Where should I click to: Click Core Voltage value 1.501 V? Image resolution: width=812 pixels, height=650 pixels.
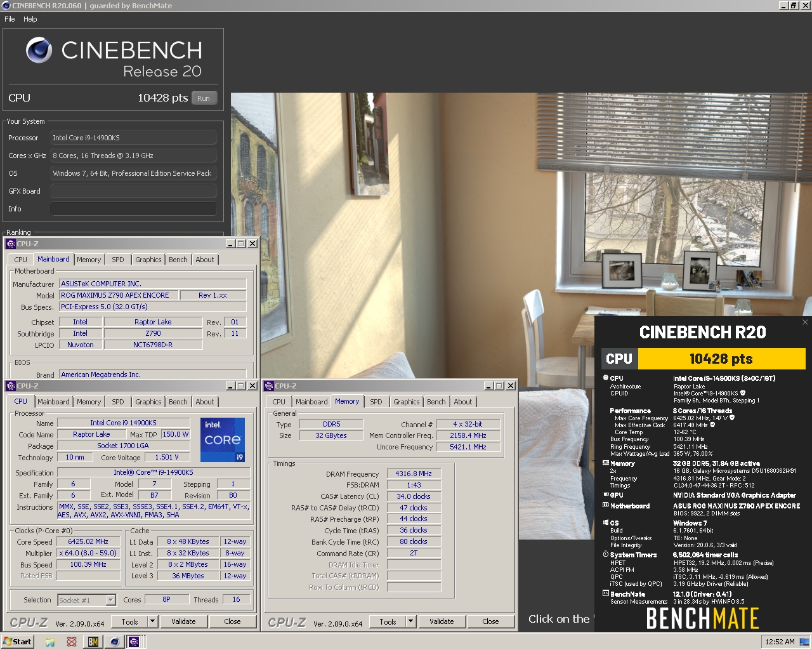(x=167, y=457)
